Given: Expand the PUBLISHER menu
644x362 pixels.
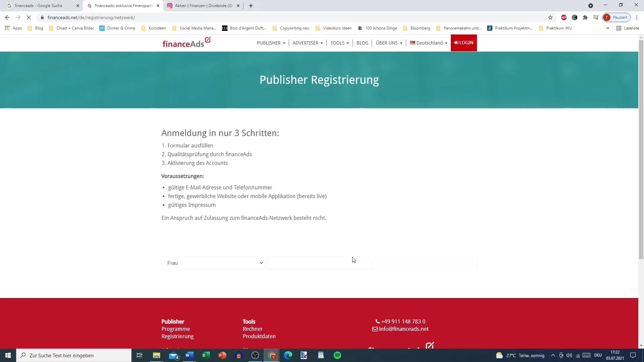Looking at the screenshot, I should tap(271, 43).
